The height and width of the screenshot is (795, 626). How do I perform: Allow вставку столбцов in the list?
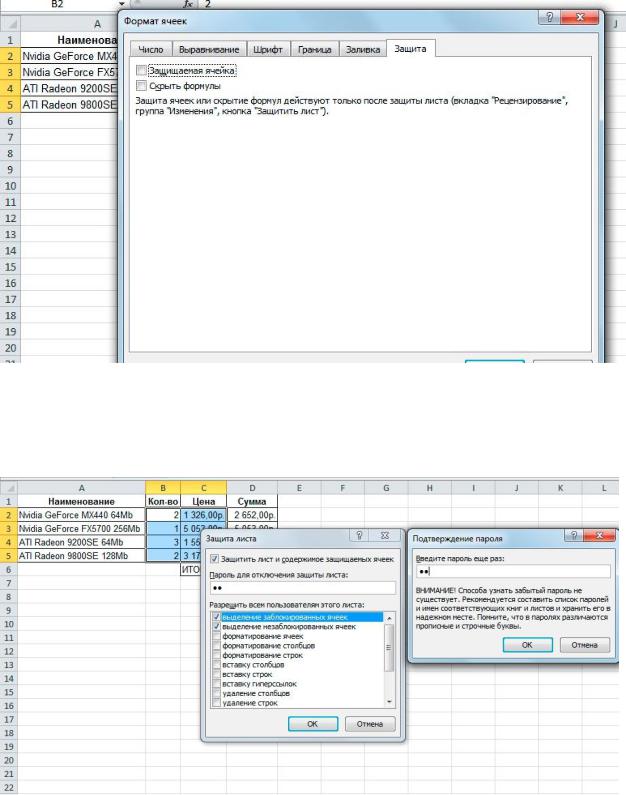(216, 665)
